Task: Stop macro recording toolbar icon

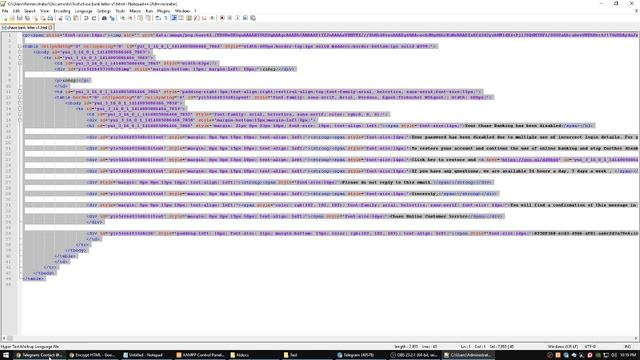Action: tap(229, 18)
